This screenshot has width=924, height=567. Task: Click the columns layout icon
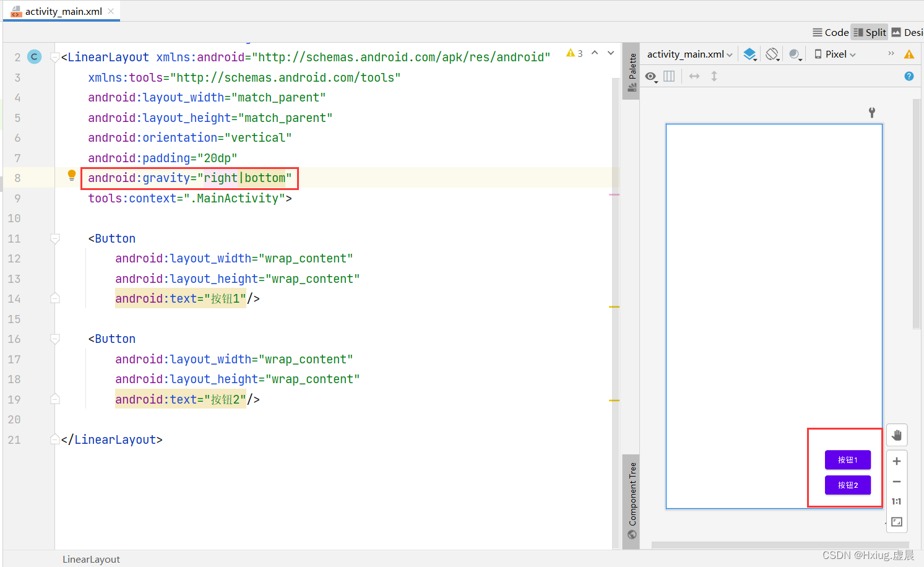669,76
